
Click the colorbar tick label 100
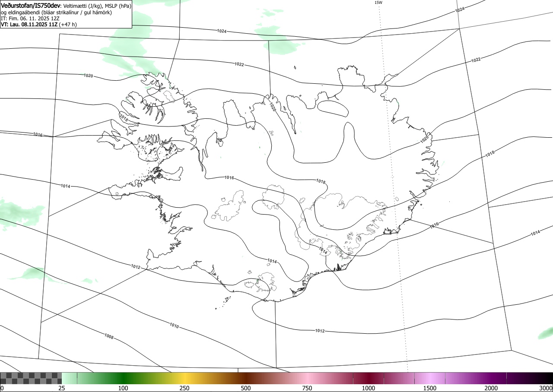pos(123,388)
